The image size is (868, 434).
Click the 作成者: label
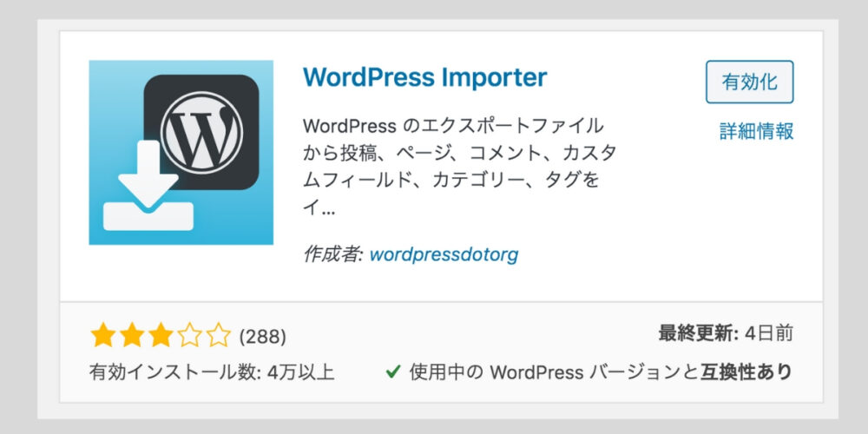tap(333, 254)
